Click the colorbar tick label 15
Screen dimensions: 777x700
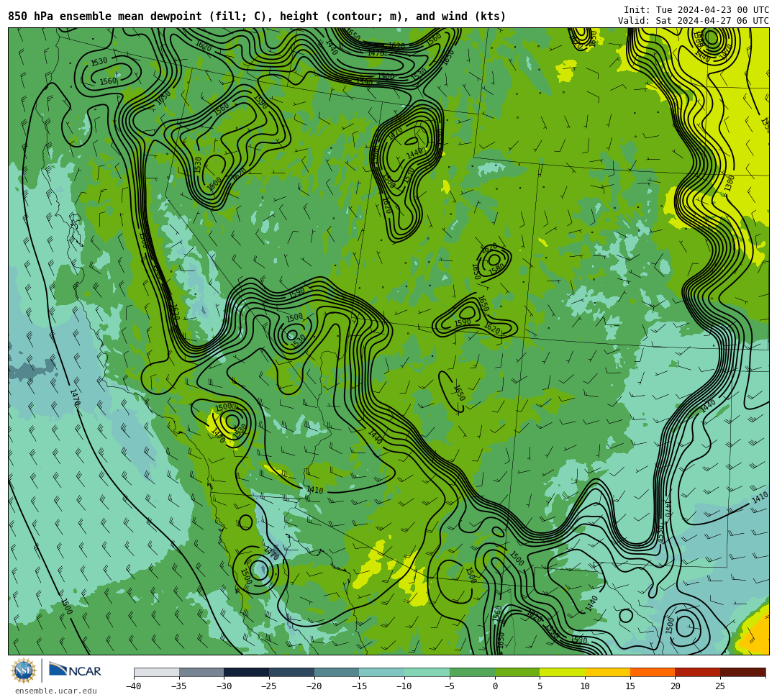pos(630,686)
